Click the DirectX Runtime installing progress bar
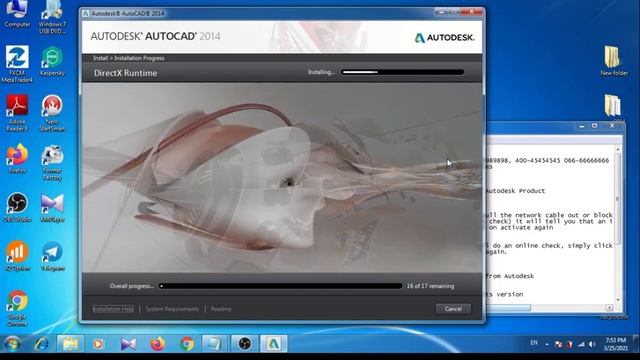The image size is (640, 360). [402, 72]
